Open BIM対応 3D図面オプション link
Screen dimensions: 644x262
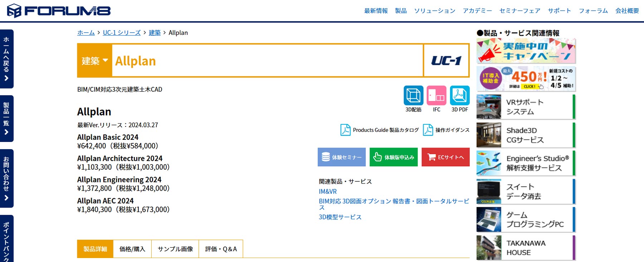click(394, 204)
